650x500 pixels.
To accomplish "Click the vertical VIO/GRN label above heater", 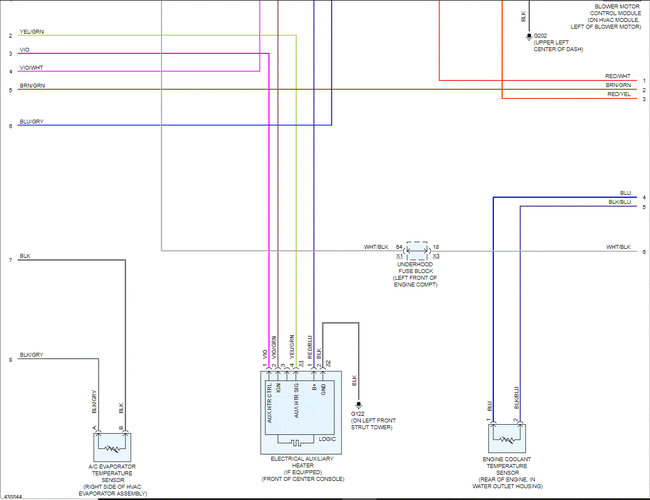I will coord(274,347).
